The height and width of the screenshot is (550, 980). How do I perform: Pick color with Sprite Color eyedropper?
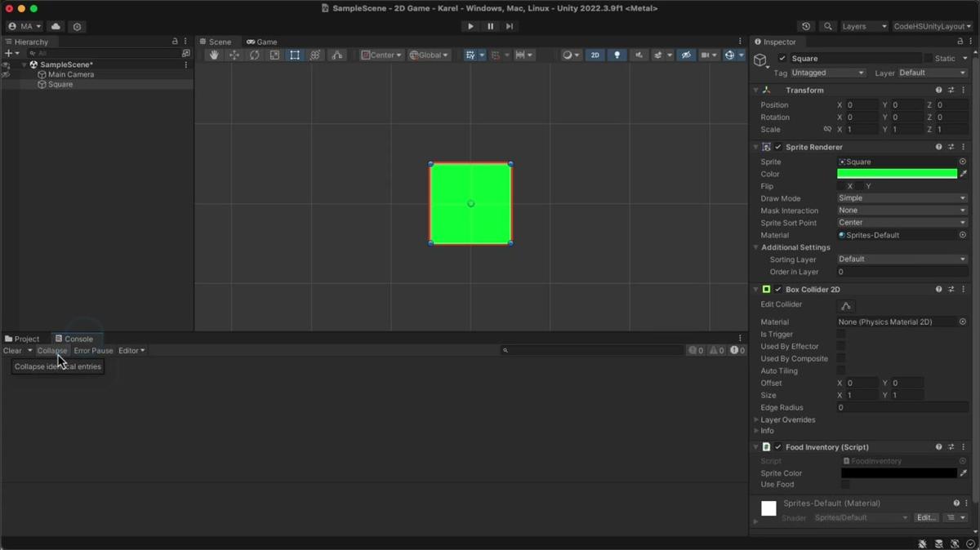point(963,472)
